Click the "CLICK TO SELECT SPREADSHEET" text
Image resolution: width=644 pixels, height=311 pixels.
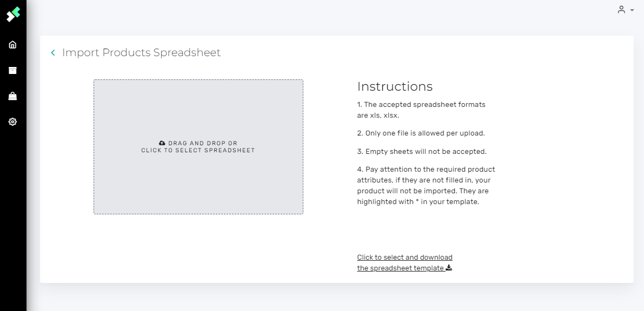(x=198, y=151)
